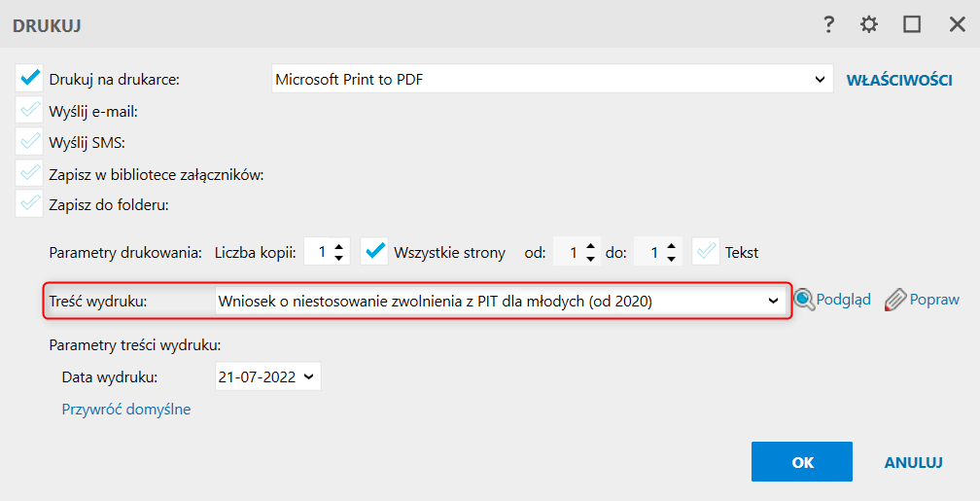Viewport: 980px width, 501px height.
Task: Decrease the 'od' page number with down arrow
Action: tap(590, 259)
